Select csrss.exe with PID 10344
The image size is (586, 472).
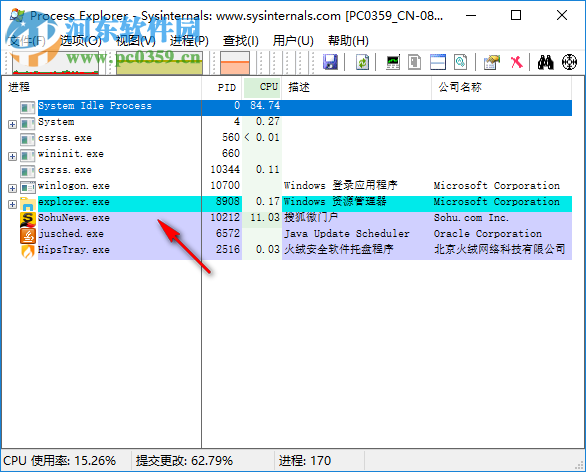click(x=65, y=170)
